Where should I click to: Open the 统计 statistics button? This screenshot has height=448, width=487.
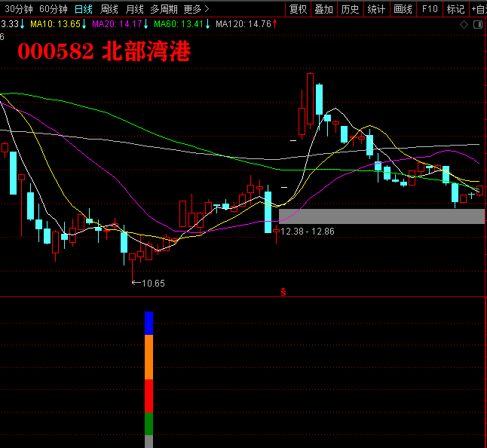point(375,9)
